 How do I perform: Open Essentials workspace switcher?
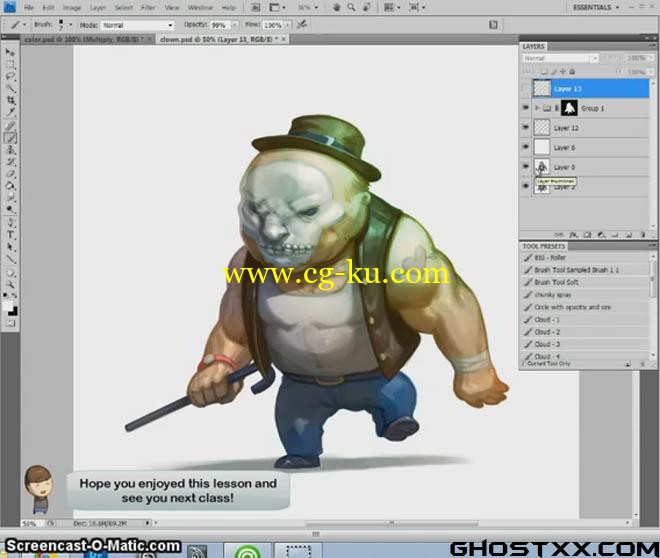coord(596,7)
